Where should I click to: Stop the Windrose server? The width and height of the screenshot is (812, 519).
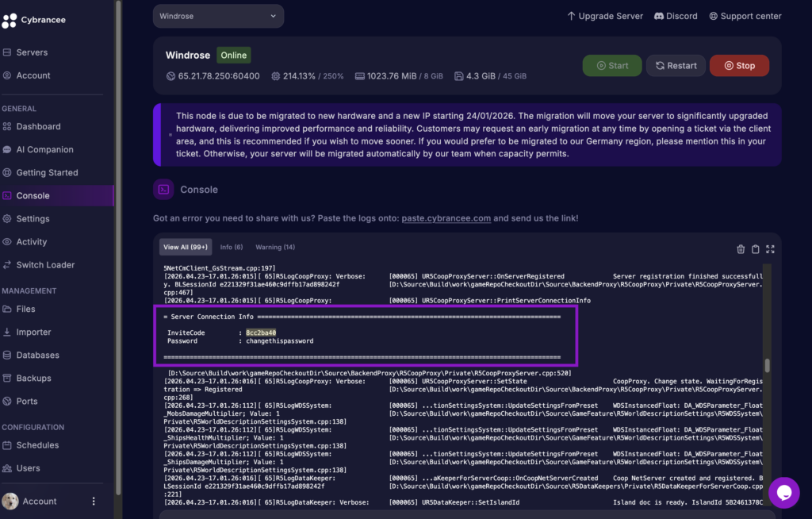pyautogui.click(x=739, y=66)
